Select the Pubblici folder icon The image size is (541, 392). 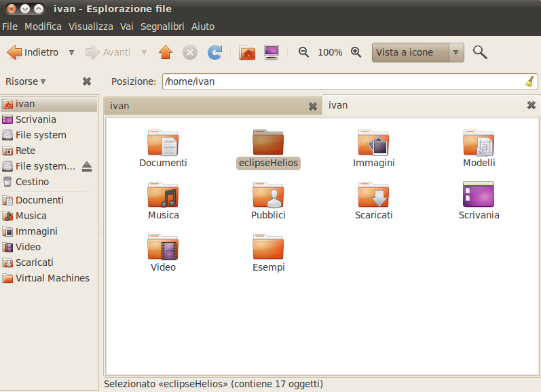[268, 195]
